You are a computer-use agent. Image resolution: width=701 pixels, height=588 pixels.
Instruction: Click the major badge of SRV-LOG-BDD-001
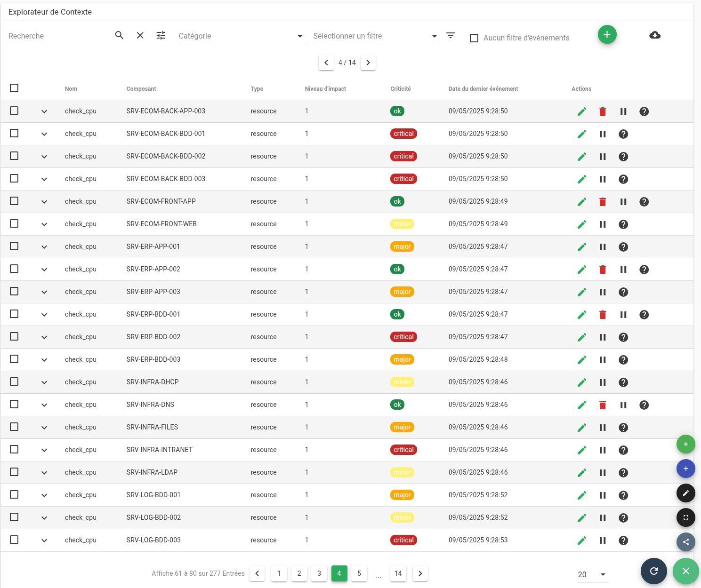coord(402,495)
